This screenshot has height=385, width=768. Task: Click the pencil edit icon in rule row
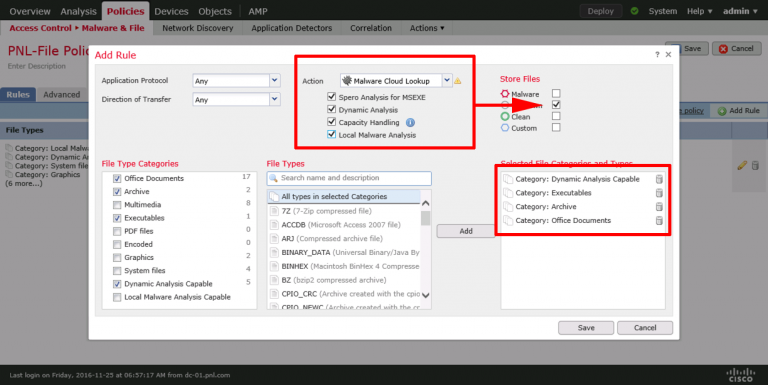coord(742,166)
